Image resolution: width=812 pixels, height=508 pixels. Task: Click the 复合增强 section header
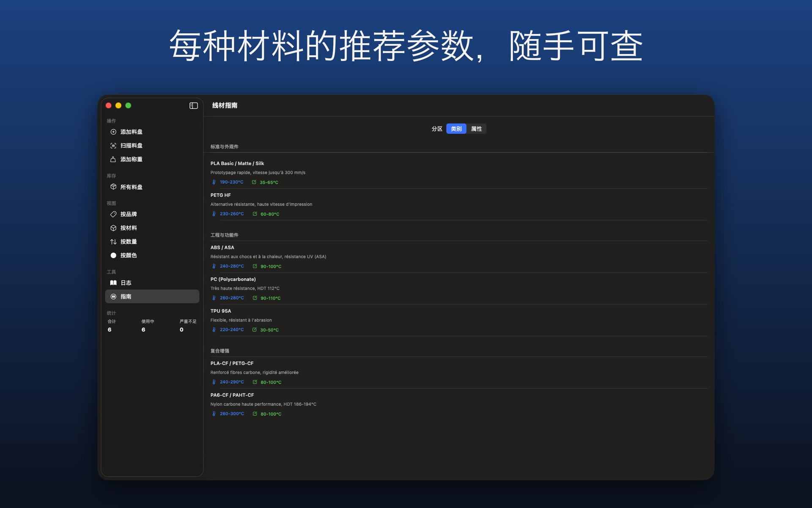[220, 351]
